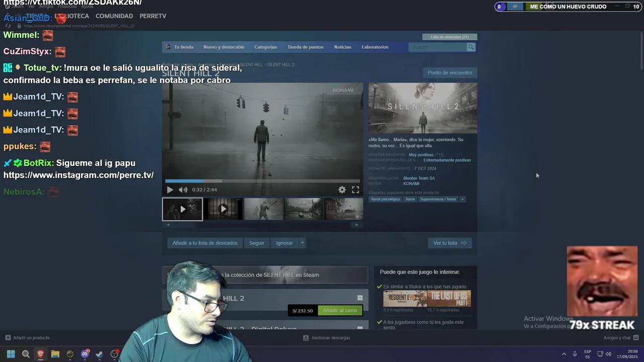Screen dimensions: 644x362
Task: Click the Steam window vertical scrollbar
Action: 640,50
